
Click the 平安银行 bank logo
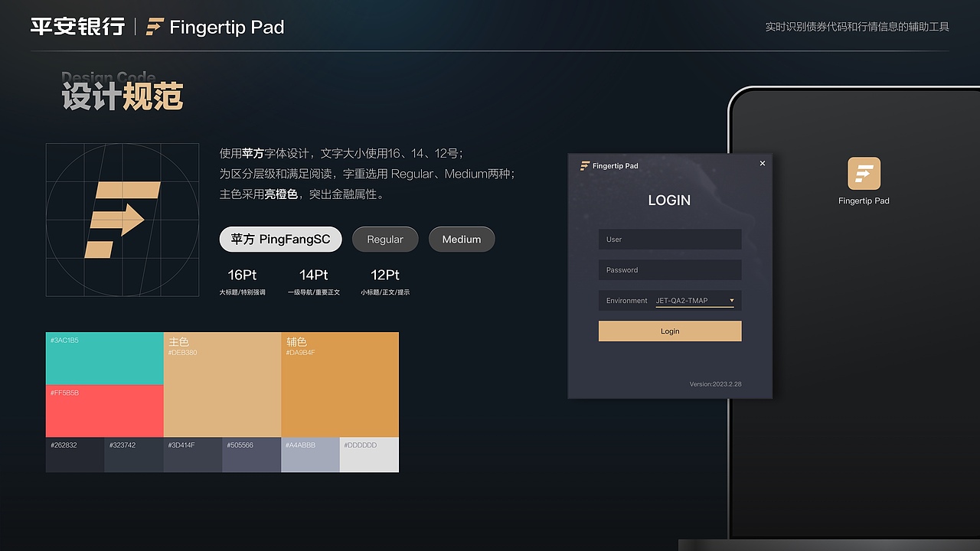pos(77,26)
